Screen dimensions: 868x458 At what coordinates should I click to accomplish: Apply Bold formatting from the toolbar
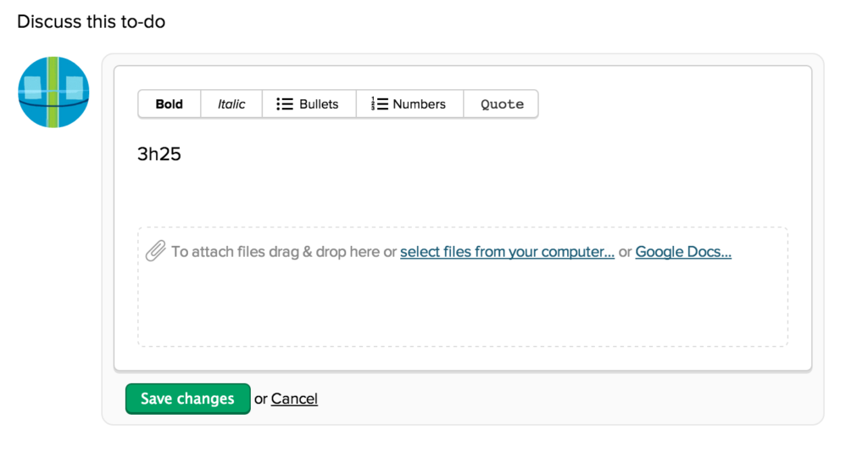point(170,104)
